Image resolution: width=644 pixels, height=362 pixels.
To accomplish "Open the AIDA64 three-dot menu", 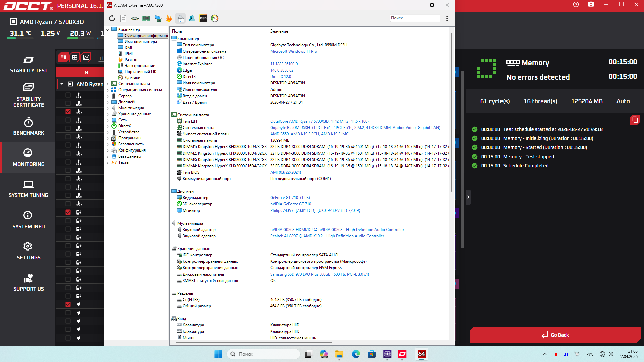I will coord(447,18).
